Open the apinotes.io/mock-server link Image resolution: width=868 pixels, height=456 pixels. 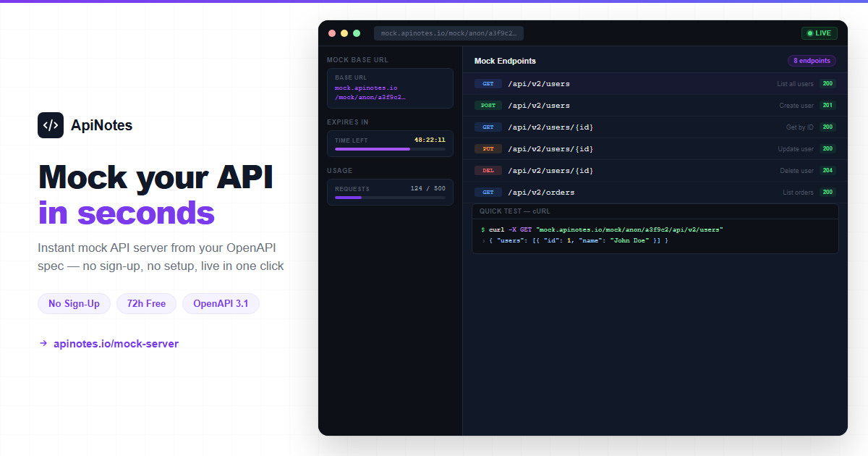tap(116, 343)
